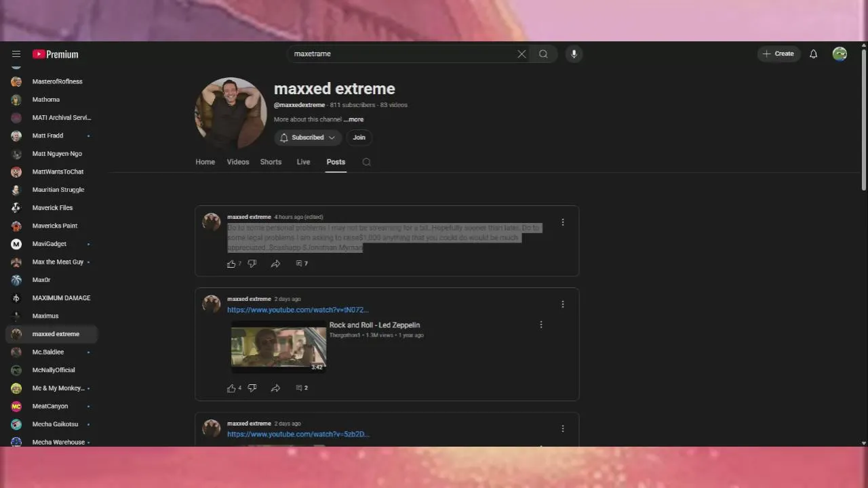This screenshot has height=488, width=868.
Task: Open Me & My Monkey... in sidebar
Action: pos(52,388)
